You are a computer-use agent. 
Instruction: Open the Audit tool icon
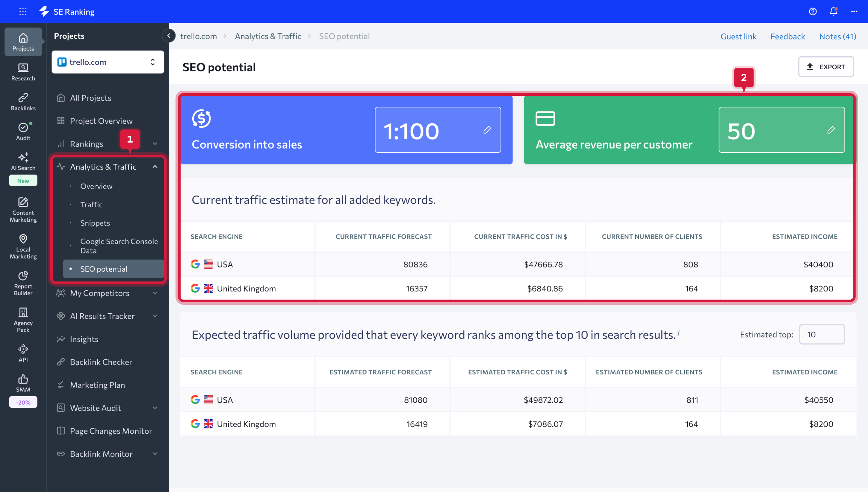pos(23,131)
